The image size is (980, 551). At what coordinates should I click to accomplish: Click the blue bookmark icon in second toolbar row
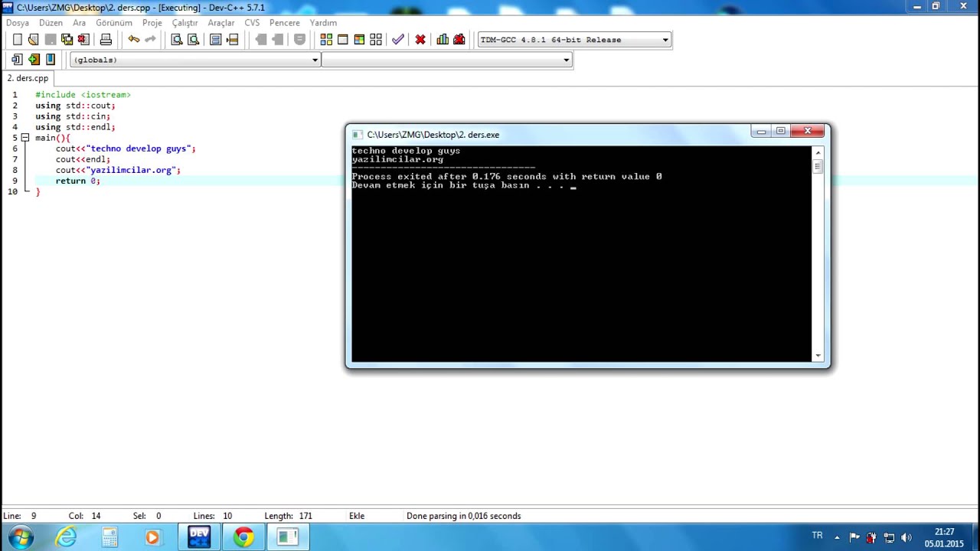51,60
